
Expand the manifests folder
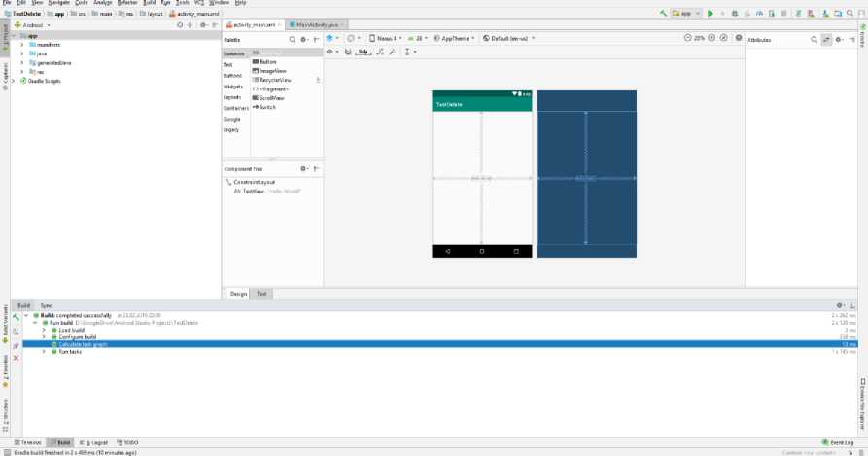pos(22,45)
